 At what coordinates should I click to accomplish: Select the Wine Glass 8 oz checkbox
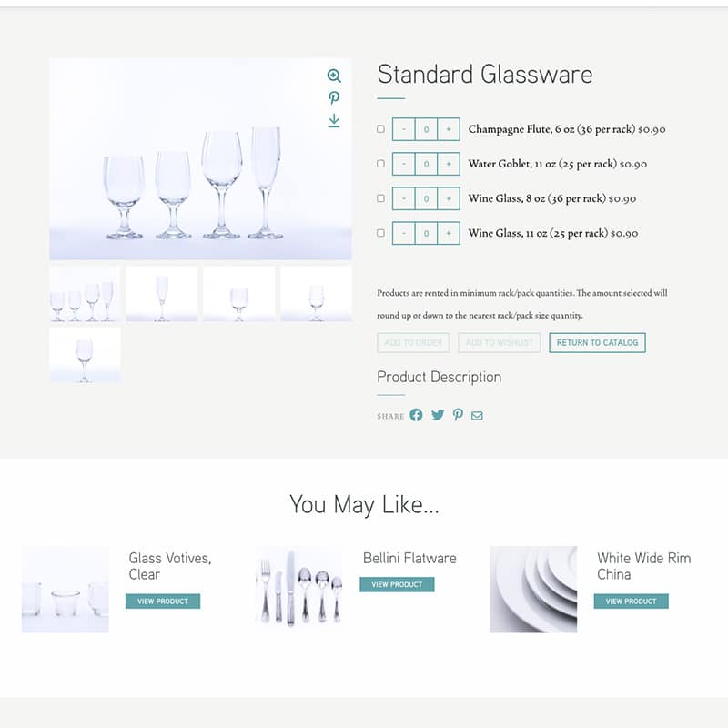click(x=380, y=198)
